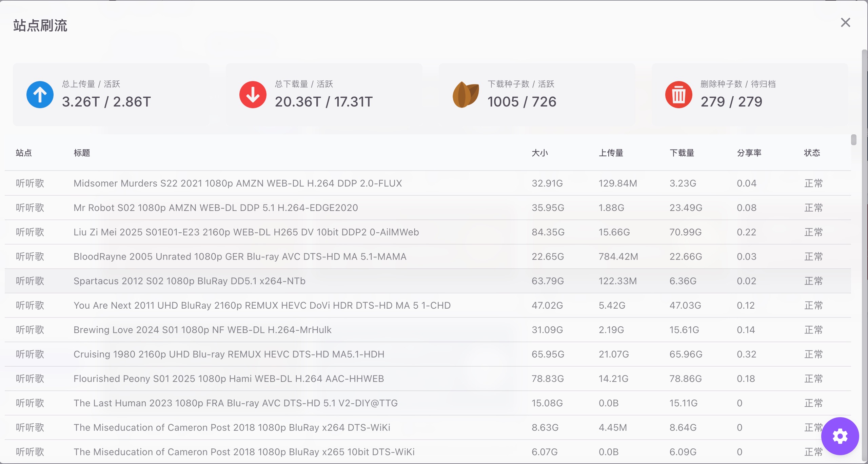The height and width of the screenshot is (464, 868).
Task: Click the 总下载量 / 活跃 label
Action: (x=304, y=84)
